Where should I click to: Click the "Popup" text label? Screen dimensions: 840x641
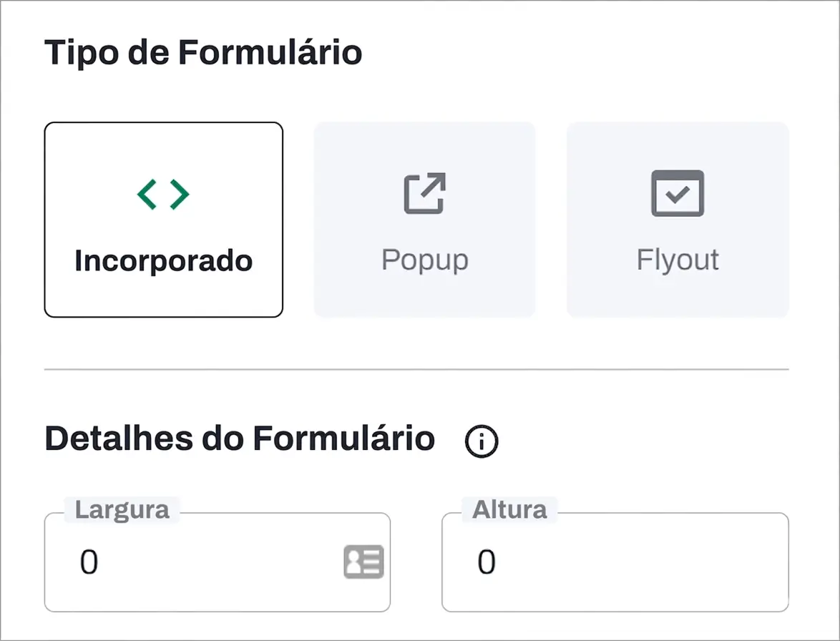[x=424, y=260]
